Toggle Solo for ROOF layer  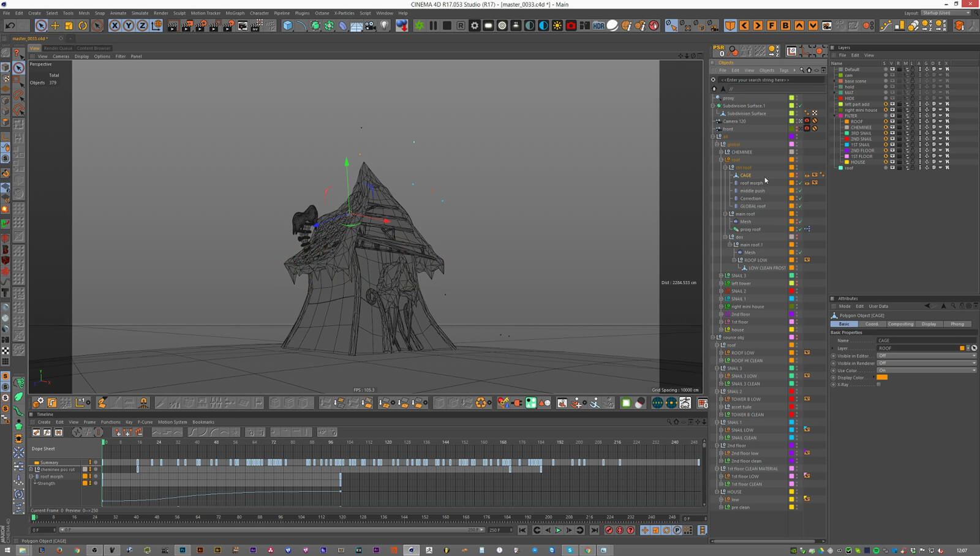(x=886, y=121)
